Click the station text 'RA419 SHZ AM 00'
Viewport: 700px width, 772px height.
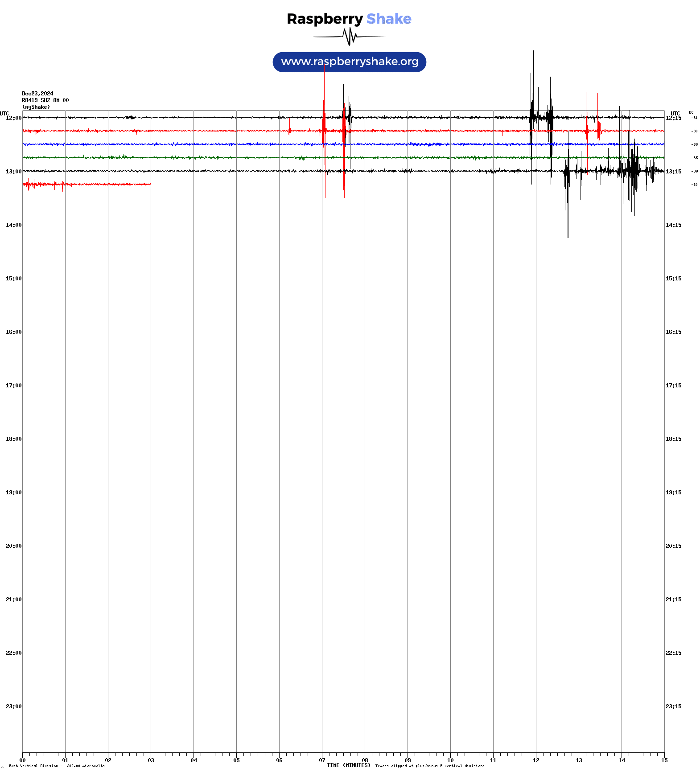pos(45,100)
